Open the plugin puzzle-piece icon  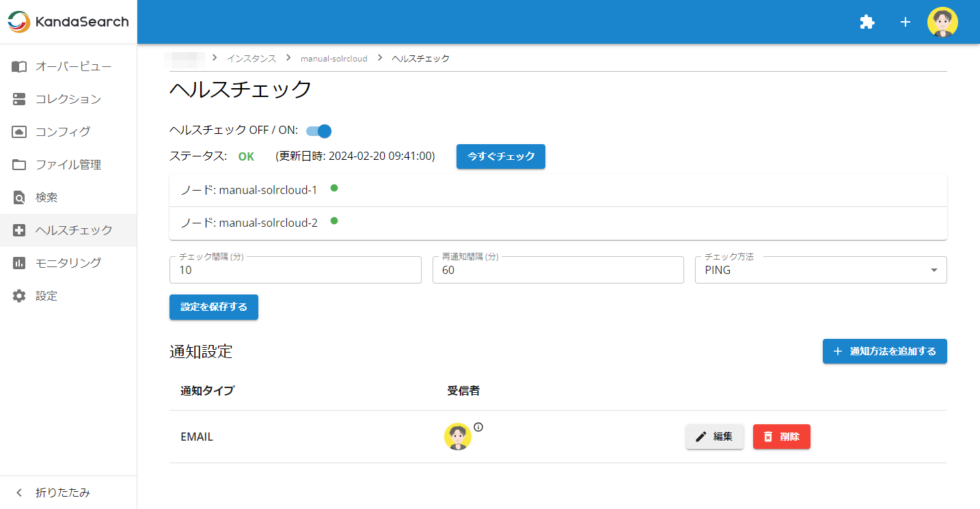(x=867, y=22)
